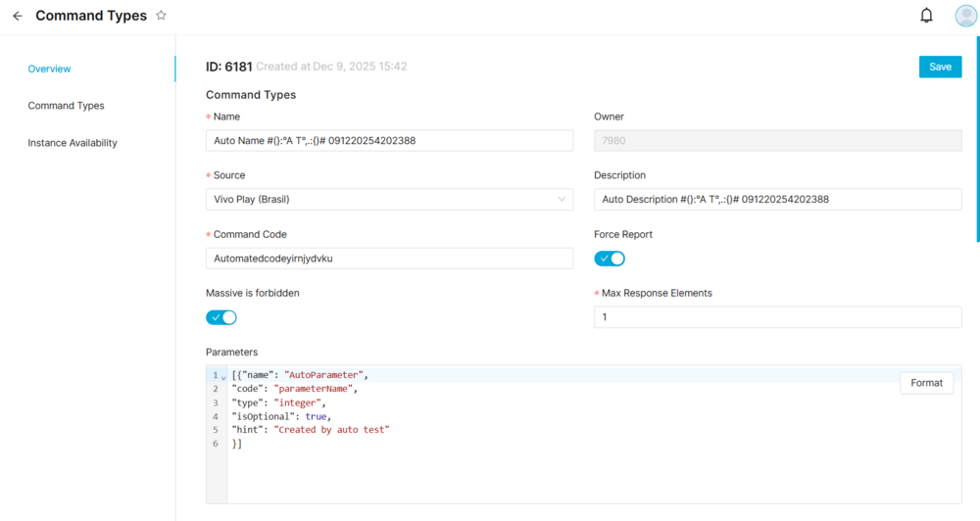Click the Command Code input field
Screen dimensions: 980x521
click(389, 258)
